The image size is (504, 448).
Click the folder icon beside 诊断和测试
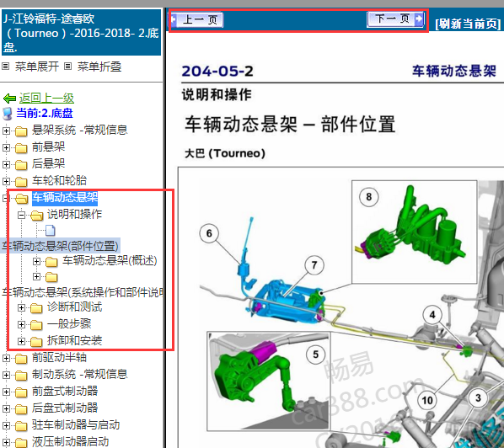(36, 308)
